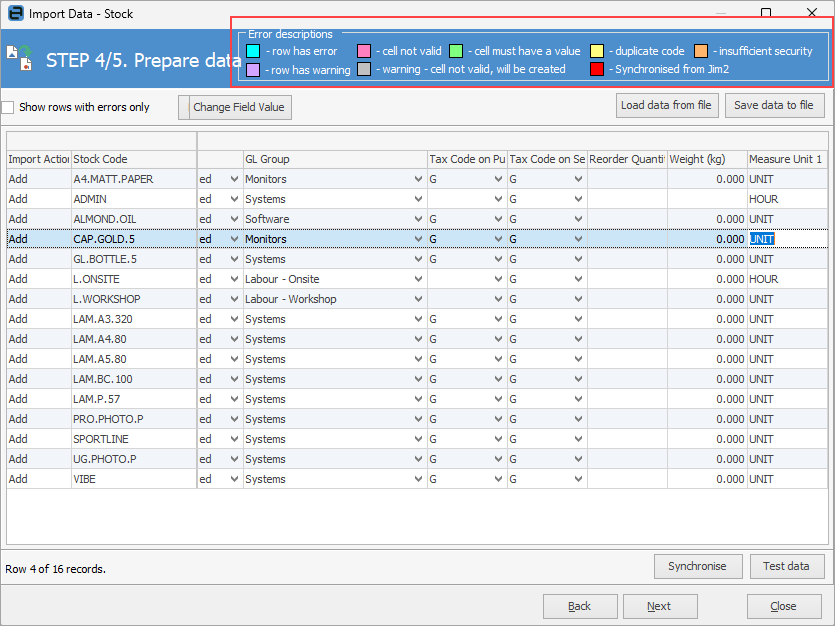Select the PRO.PHOTO.P stock code cell
835x626 pixels.
point(134,419)
